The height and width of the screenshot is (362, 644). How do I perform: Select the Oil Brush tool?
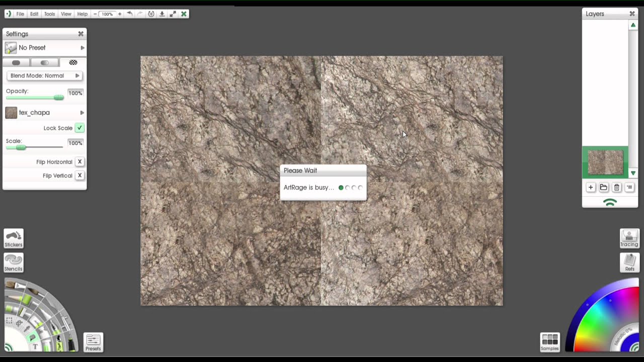[x=16, y=285]
